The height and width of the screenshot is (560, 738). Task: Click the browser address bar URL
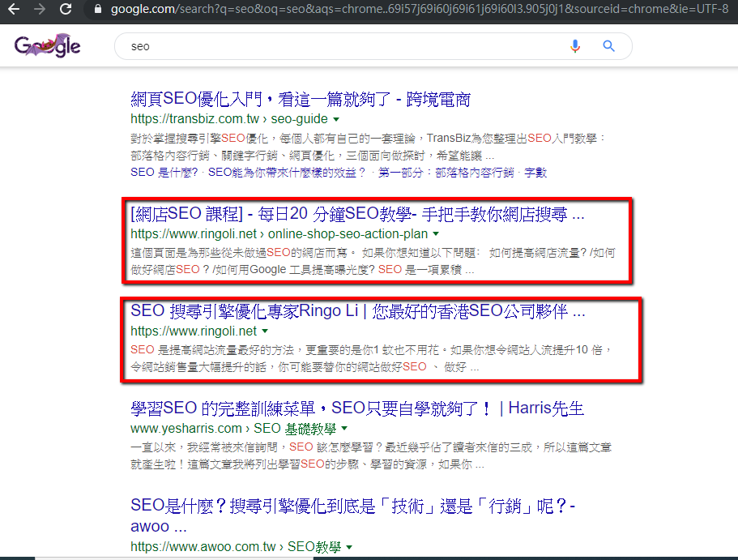pos(420,9)
